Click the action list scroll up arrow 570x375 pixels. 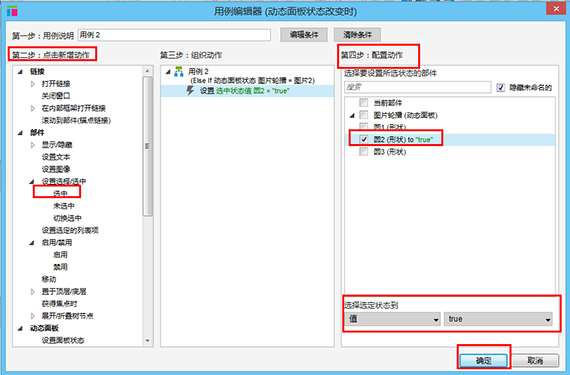click(x=147, y=71)
